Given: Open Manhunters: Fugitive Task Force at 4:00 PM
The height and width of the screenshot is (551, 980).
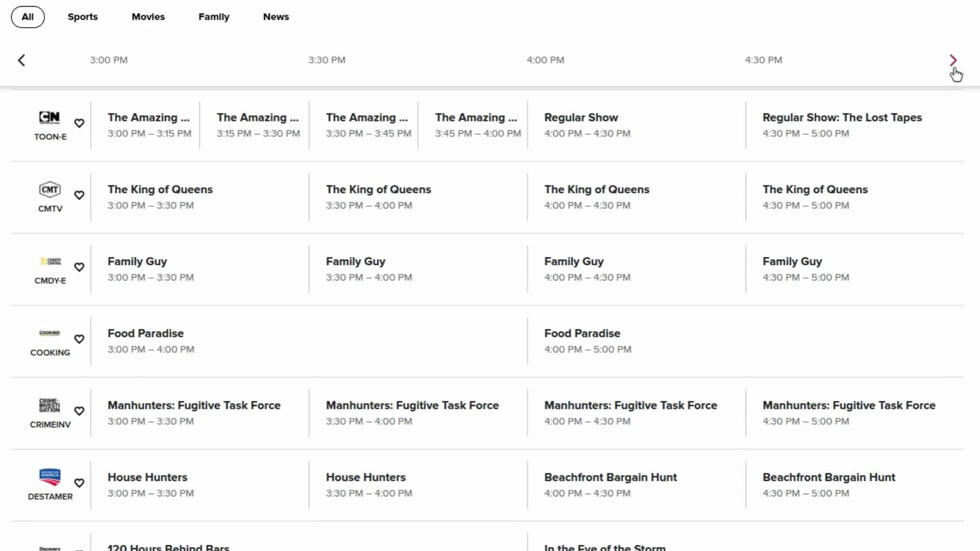Looking at the screenshot, I should [x=636, y=413].
